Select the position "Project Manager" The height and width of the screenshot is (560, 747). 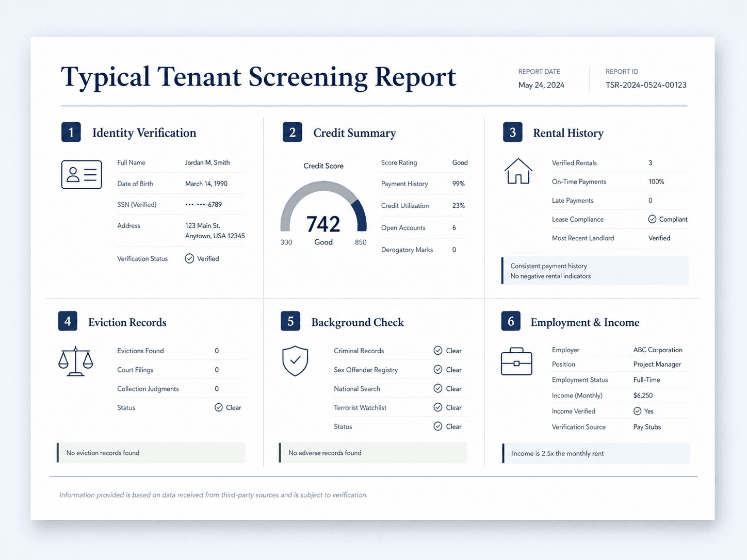coord(657,364)
